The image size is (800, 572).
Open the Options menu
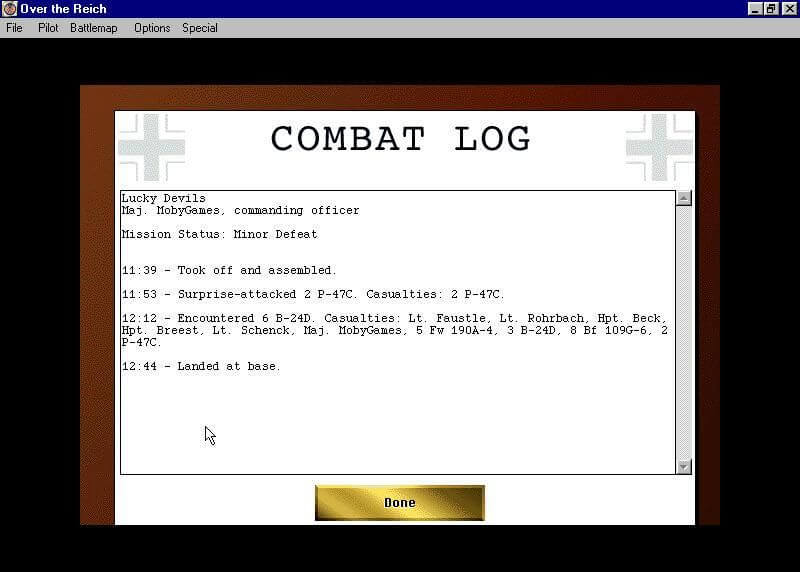(x=152, y=28)
